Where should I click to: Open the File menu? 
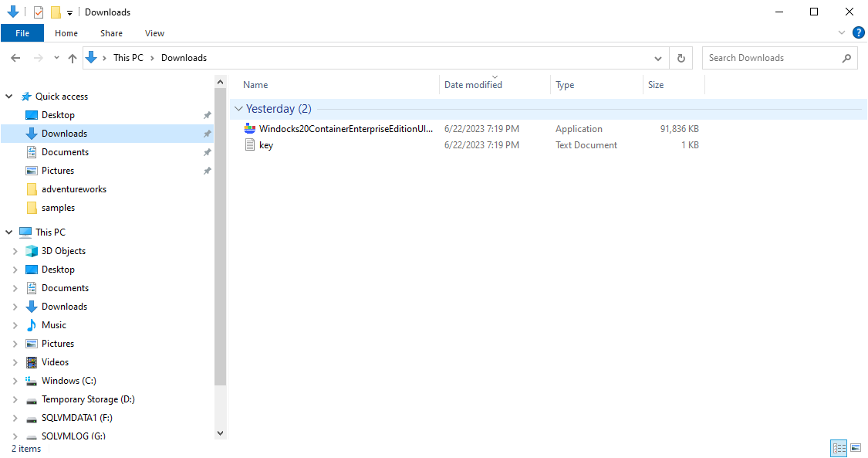22,32
